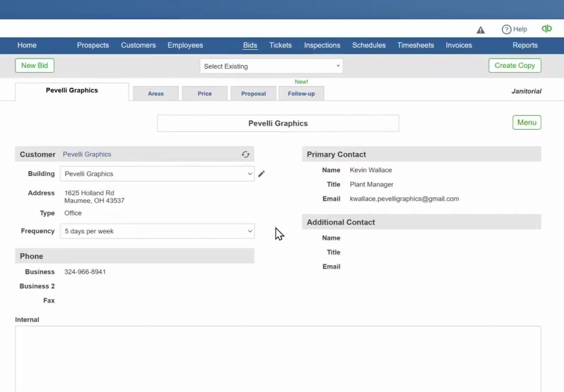Open the Schedules page

pyautogui.click(x=369, y=45)
